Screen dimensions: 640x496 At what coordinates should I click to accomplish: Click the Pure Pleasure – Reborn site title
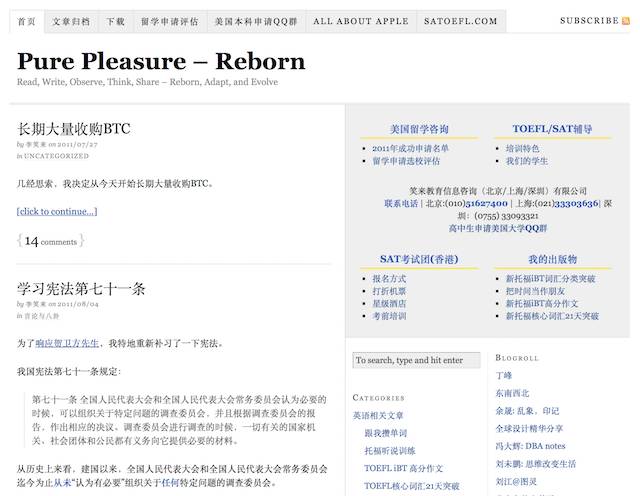161,62
